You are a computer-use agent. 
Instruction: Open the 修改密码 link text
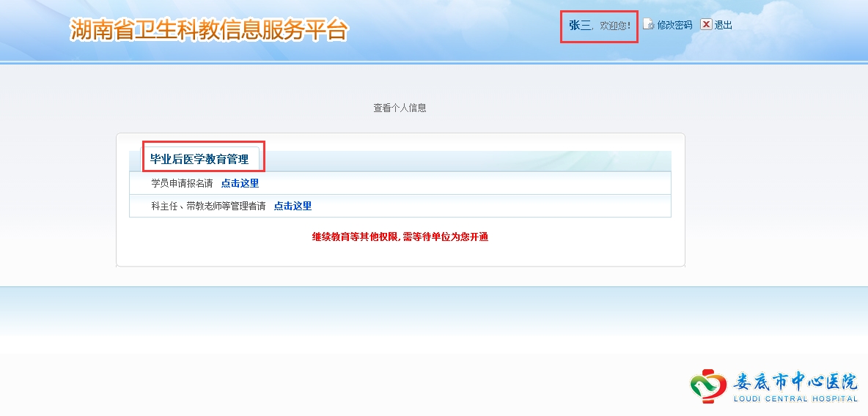[x=674, y=25]
